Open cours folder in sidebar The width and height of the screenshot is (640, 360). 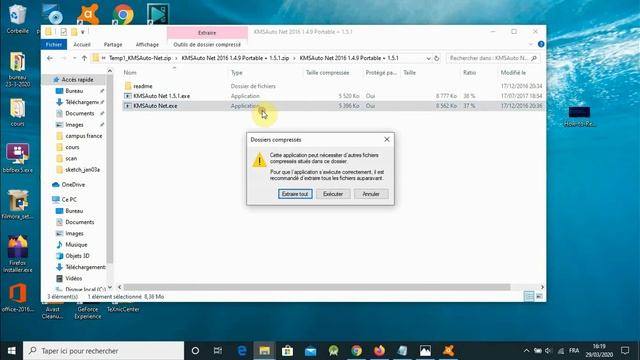click(72, 147)
